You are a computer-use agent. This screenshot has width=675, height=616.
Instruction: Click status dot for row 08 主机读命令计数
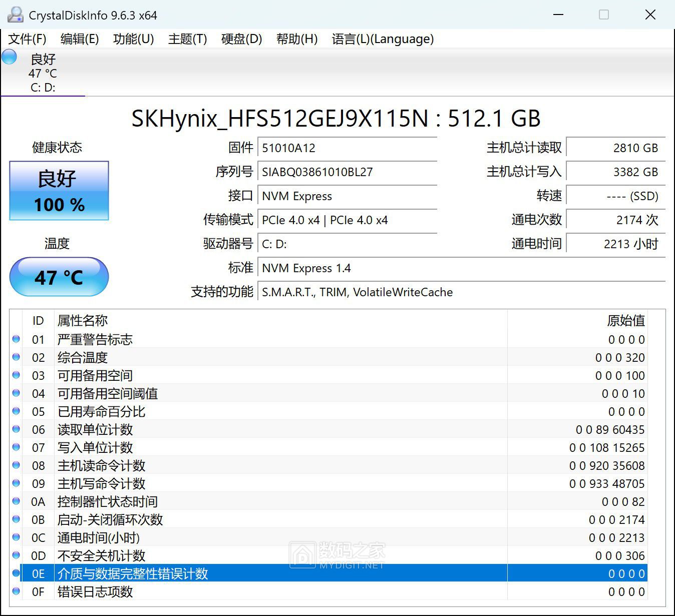tap(16, 465)
